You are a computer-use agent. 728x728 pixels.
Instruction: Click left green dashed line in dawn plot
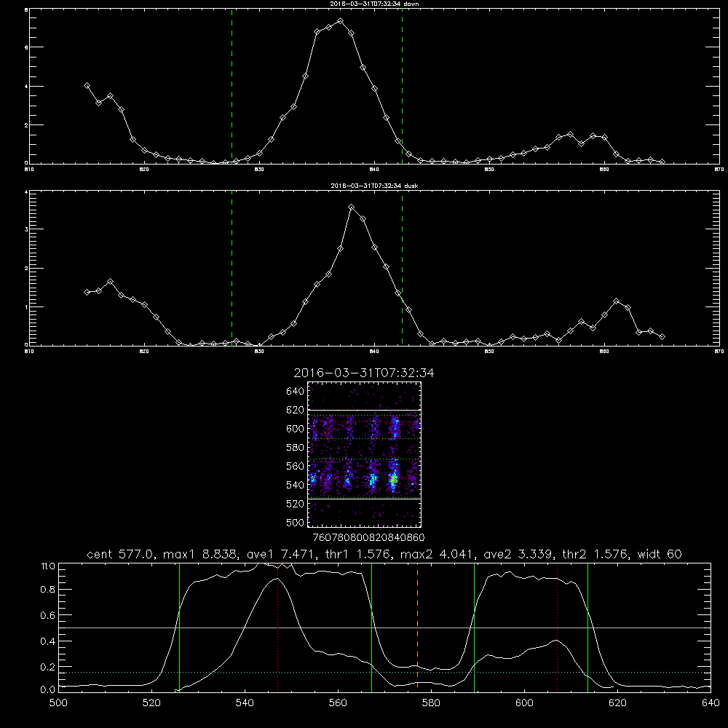pos(232,86)
